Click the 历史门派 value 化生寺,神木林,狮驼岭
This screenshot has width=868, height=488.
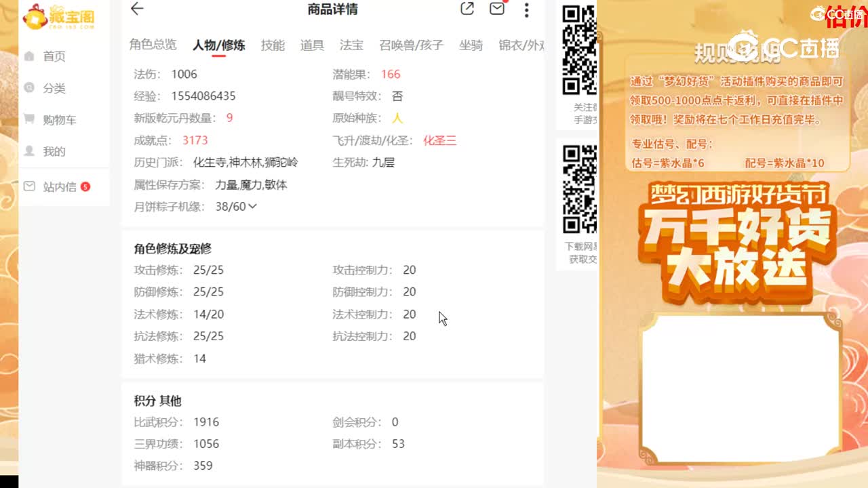click(245, 163)
